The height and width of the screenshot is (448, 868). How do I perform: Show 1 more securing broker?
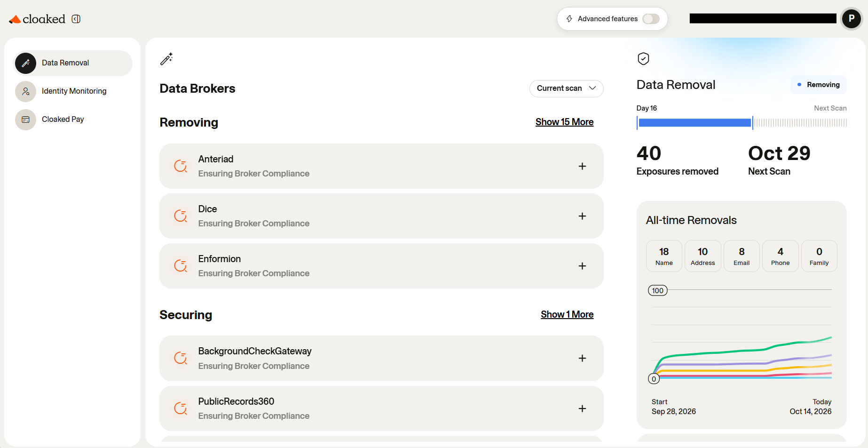pos(567,314)
